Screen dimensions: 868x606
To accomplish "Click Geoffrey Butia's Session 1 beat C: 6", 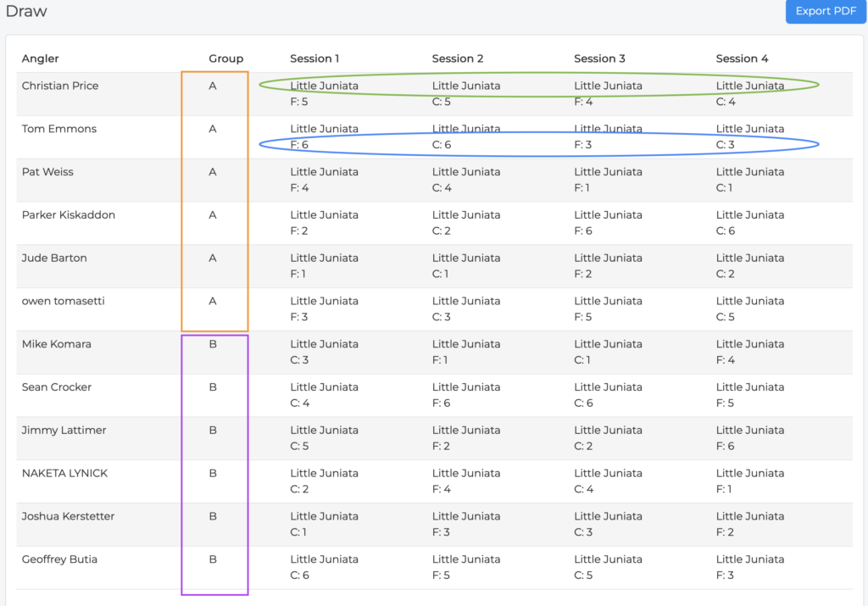I will (299, 575).
